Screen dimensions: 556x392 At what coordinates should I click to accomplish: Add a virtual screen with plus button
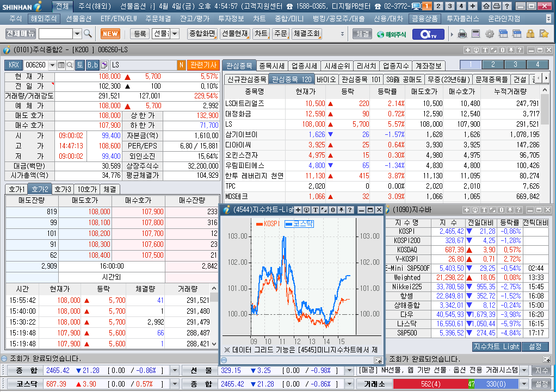[x=473, y=6]
